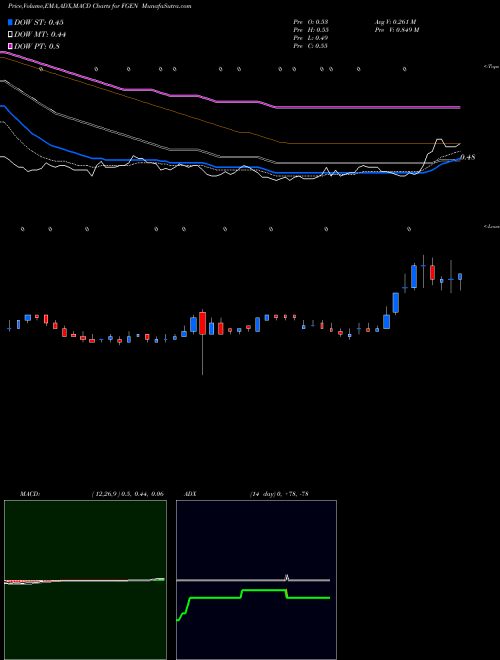Click the 'Pre L: 0.49' low value
Image resolution: width=500 pixels, height=660 pixels.
click(x=311, y=38)
